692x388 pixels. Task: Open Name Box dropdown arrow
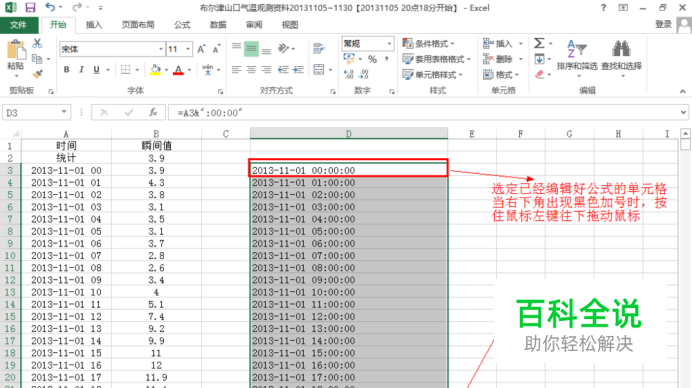coord(64,112)
